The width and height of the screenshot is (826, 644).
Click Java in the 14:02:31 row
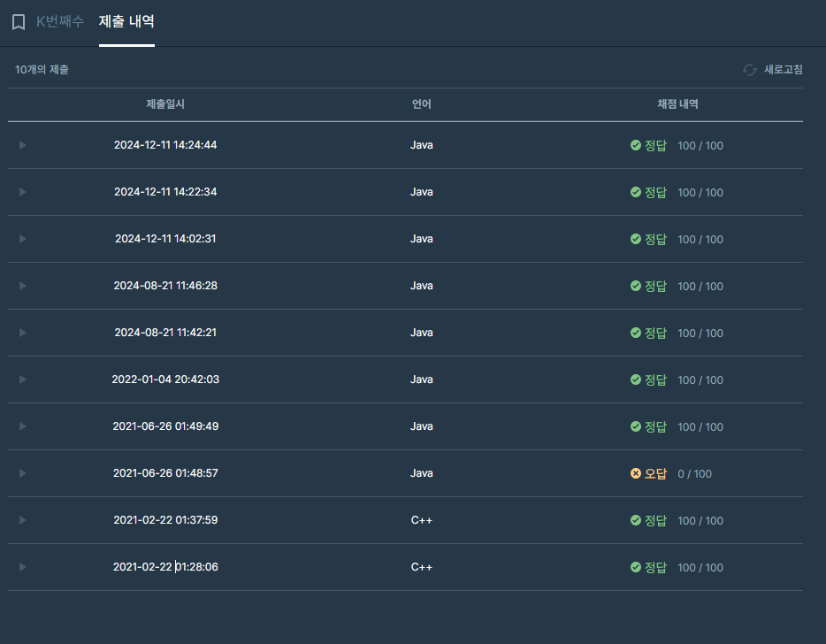click(422, 239)
